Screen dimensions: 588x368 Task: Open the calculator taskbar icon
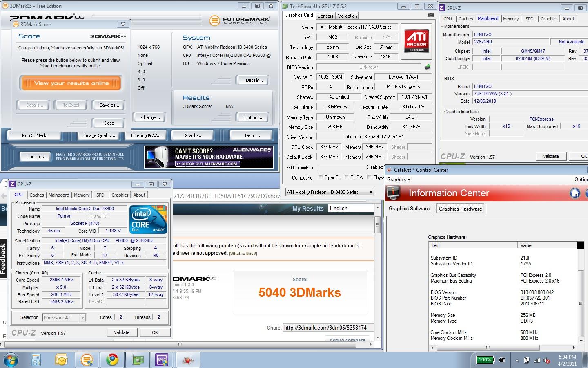36,360
